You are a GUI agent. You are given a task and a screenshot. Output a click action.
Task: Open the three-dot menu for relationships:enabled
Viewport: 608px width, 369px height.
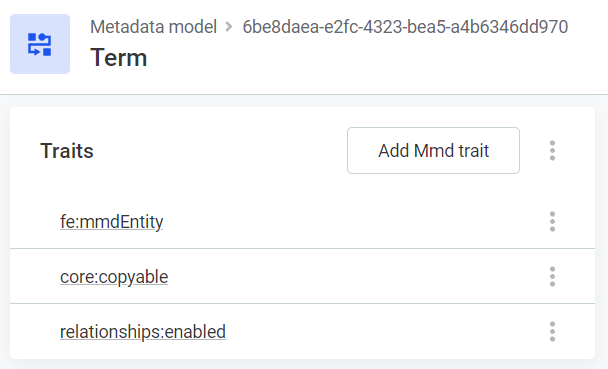(552, 332)
